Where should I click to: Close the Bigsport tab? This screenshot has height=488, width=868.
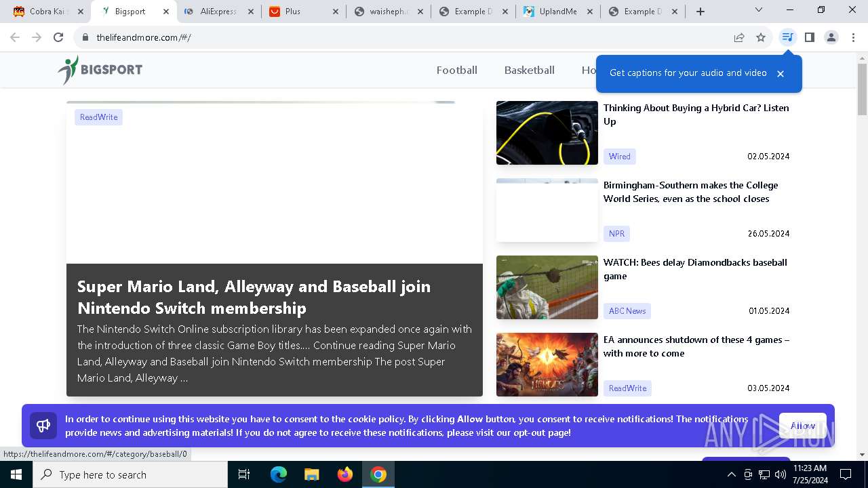point(166,12)
